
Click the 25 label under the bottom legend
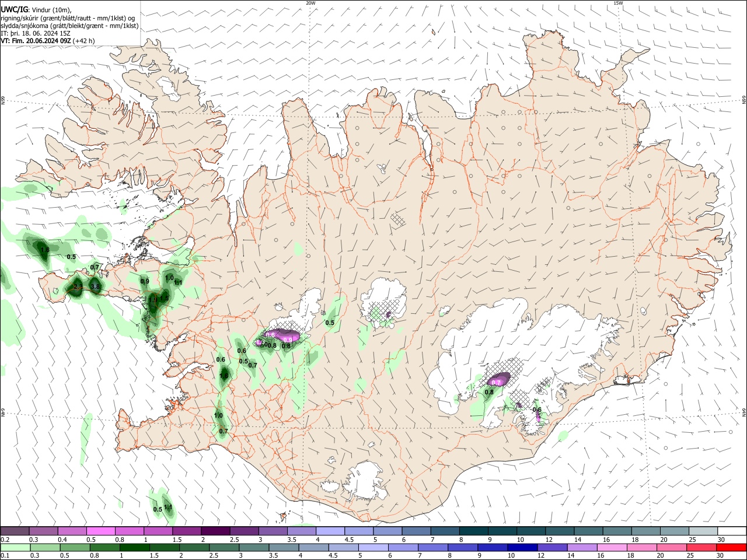point(690,556)
